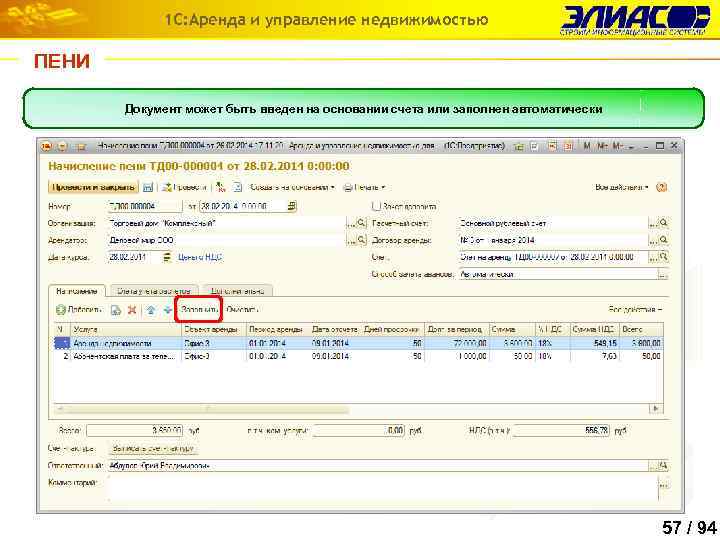720x540 pixels.
Task: Click the Провести и закрыть button
Action: pos(93,187)
